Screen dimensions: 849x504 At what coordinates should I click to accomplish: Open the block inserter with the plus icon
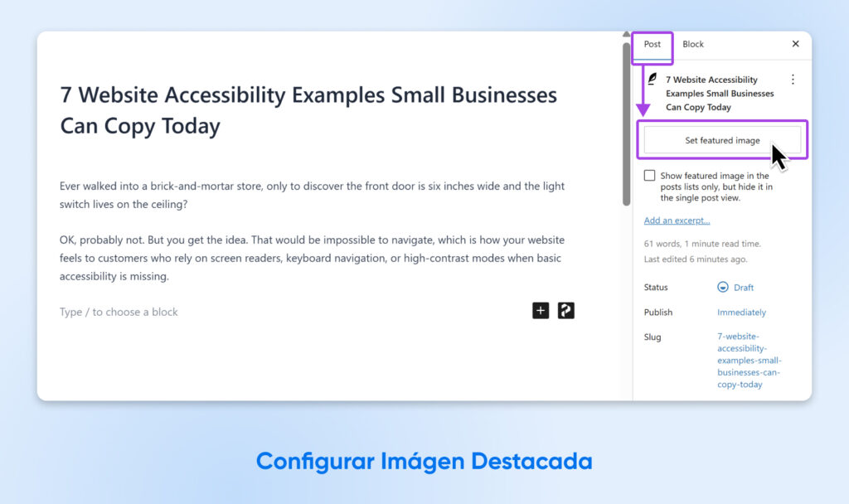pos(540,310)
